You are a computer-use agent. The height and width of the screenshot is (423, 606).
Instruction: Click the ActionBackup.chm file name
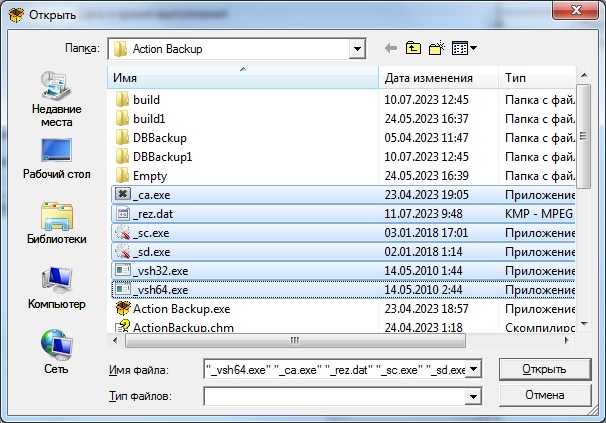[x=183, y=327]
